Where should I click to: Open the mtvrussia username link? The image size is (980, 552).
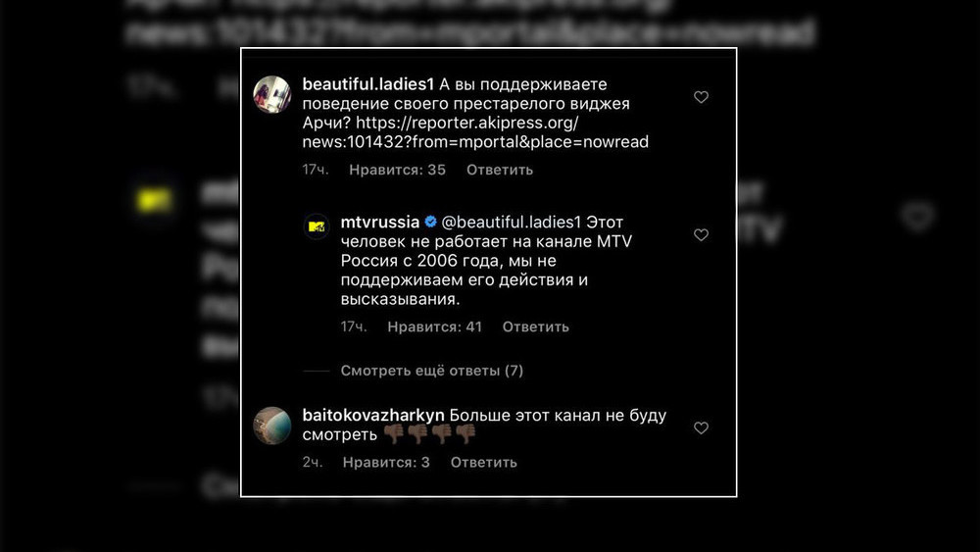pyautogui.click(x=380, y=222)
